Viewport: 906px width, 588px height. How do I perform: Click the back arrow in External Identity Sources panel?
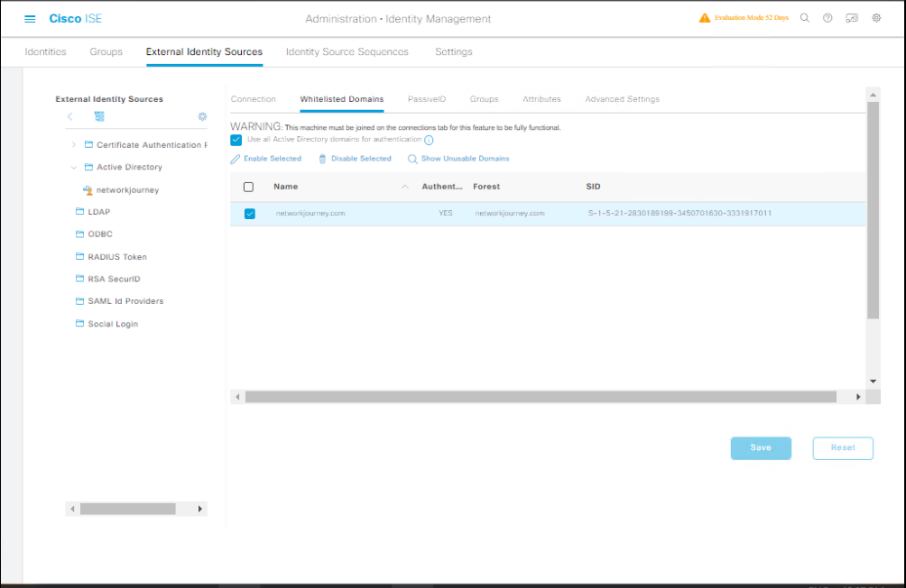coord(69,116)
